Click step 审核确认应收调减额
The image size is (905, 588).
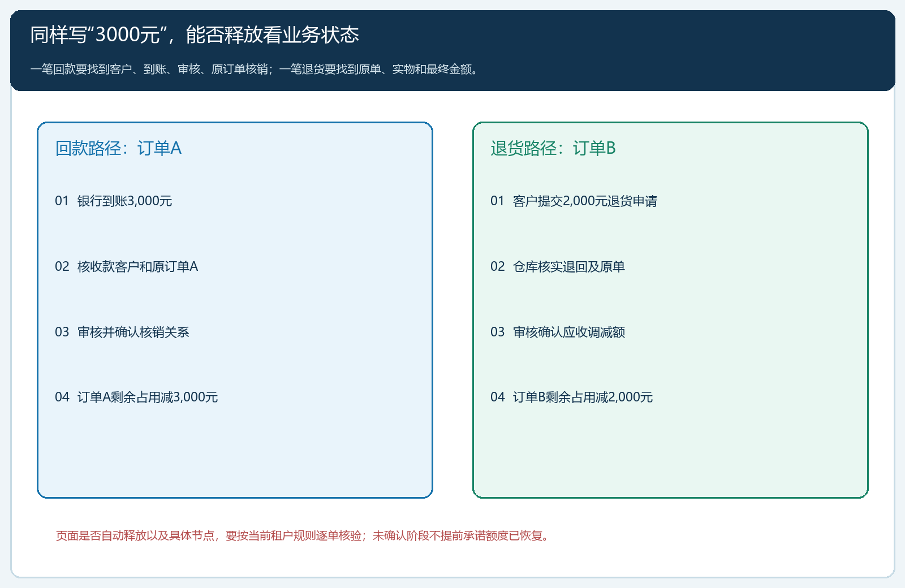coord(558,332)
